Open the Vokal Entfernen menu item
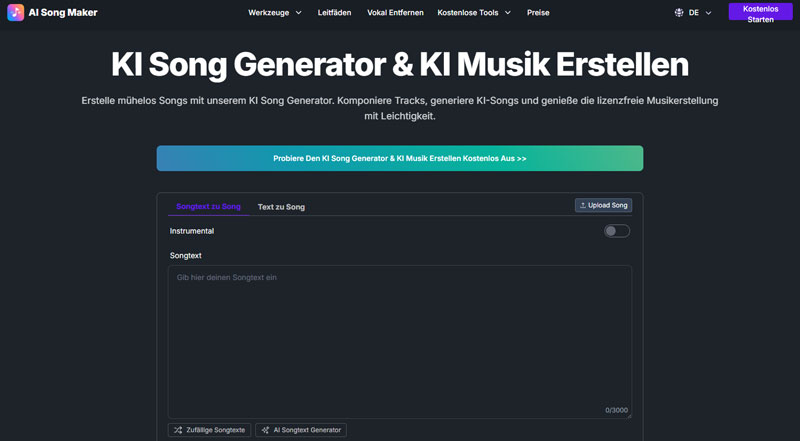The image size is (800, 441). coord(395,13)
